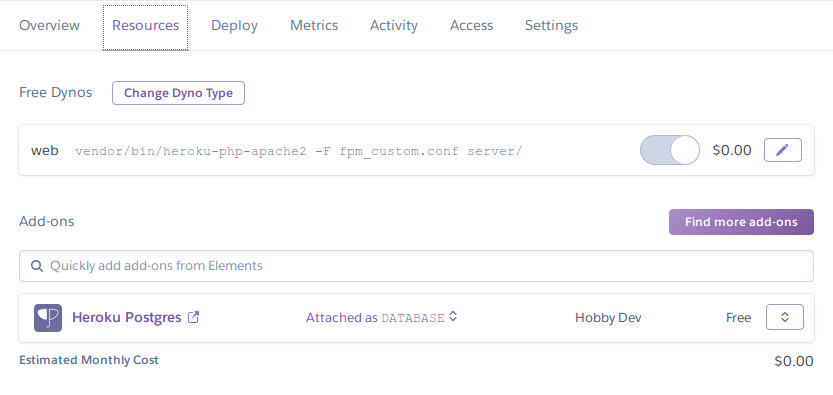Edit the web dyno with pencil icon
The width and height of the screenshot is (833, 395).
(x=783, y=150)
